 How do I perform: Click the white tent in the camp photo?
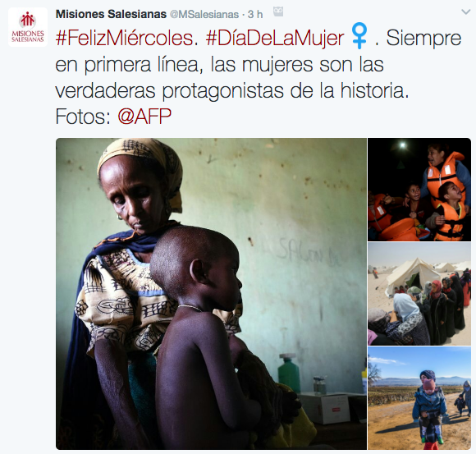coord(412,273)
